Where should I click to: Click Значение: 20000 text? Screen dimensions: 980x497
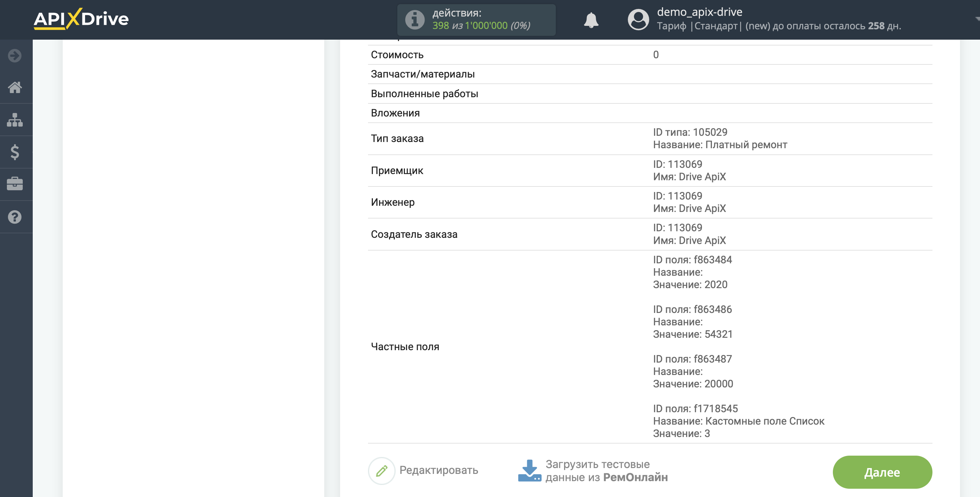pos(693,384)
